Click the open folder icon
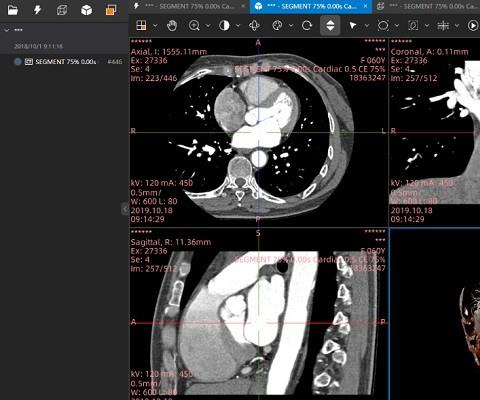 point(13,10)
